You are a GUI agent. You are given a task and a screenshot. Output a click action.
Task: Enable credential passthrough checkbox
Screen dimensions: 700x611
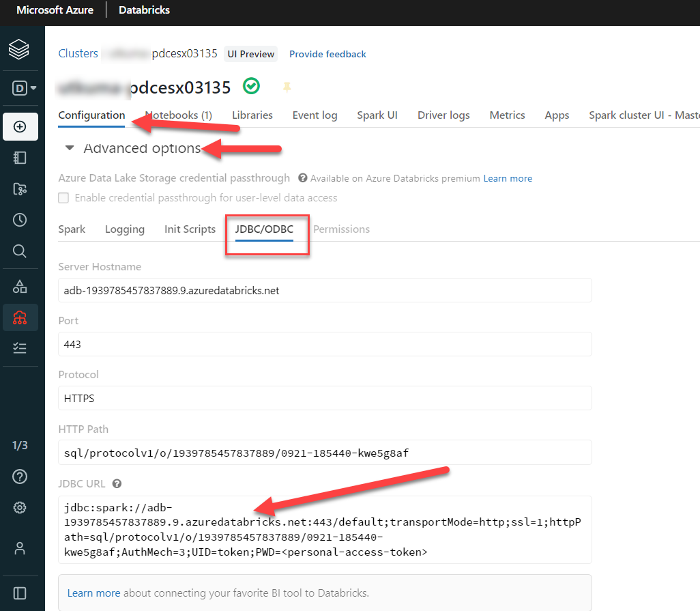[63, 198]
